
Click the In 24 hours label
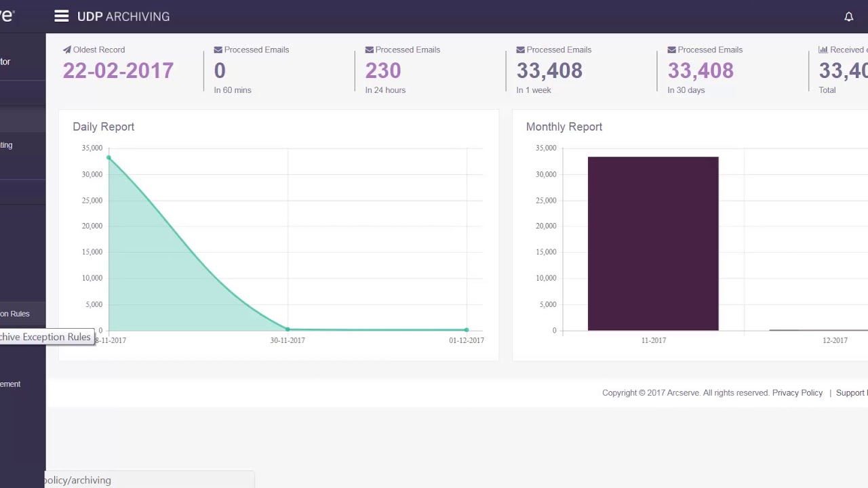385,90
